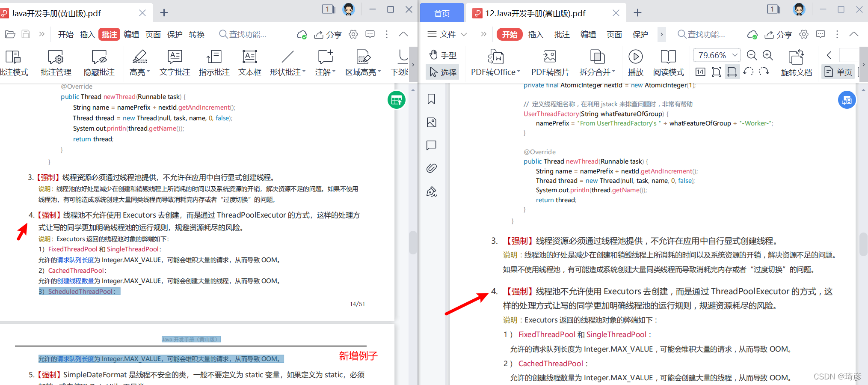Set actual size 1:1 view

pyautogui.click(x=700, y=72)
